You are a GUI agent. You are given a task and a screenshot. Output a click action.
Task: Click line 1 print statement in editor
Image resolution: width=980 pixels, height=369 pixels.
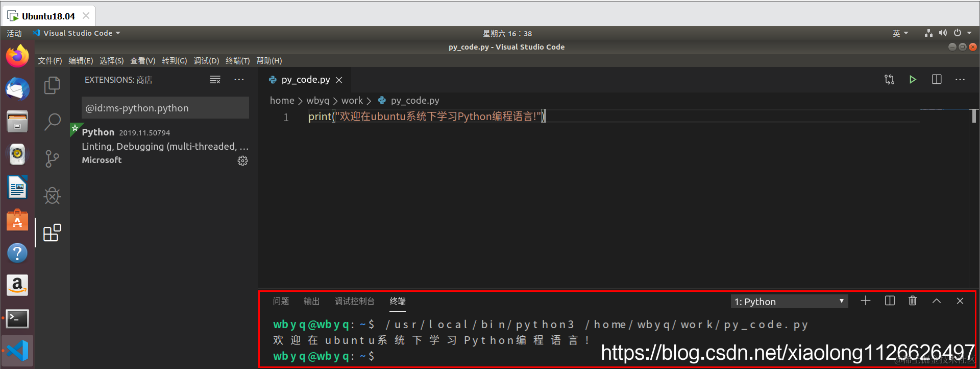point(427,117)
